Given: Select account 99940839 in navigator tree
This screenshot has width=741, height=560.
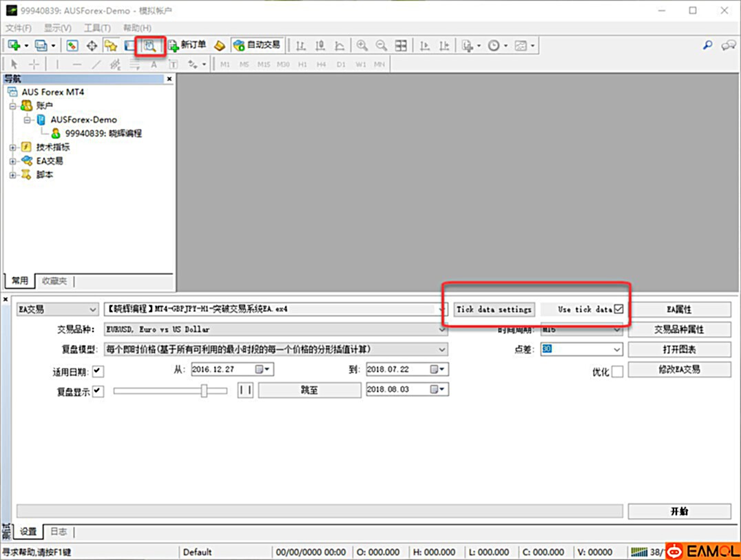Looking at the screenshot, I should tap(103, 133).
